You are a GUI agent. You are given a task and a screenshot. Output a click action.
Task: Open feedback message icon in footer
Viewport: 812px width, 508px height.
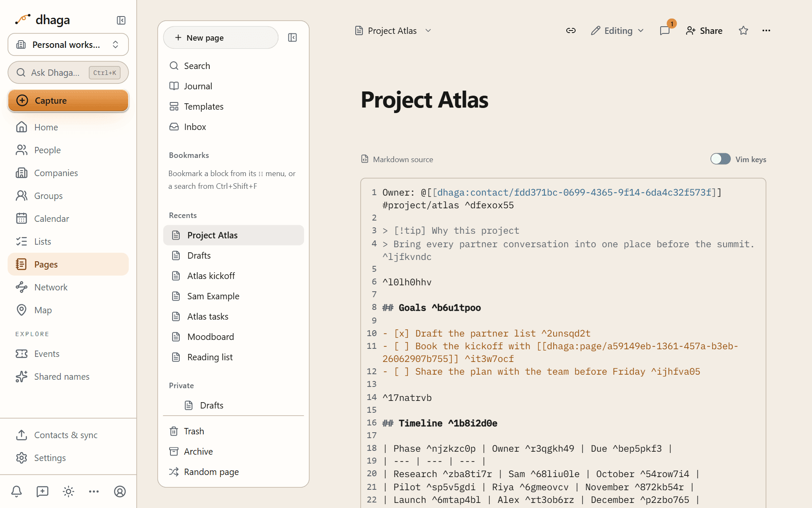42,491
